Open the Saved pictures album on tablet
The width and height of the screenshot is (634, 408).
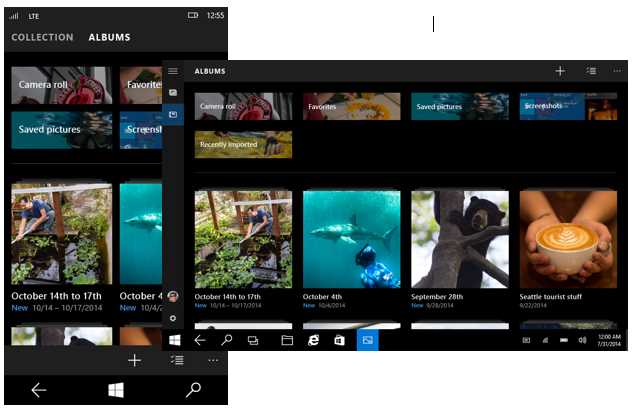point(460,106)
